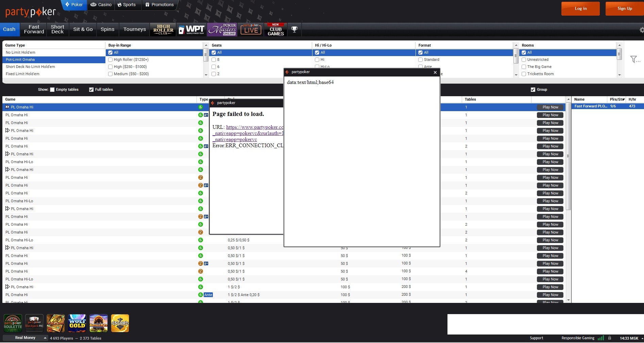This screenshot has height=343, width=644.
Task: Launch partypoker Roulette game icon
Action: pyautogui.click(x=13, y=323)
